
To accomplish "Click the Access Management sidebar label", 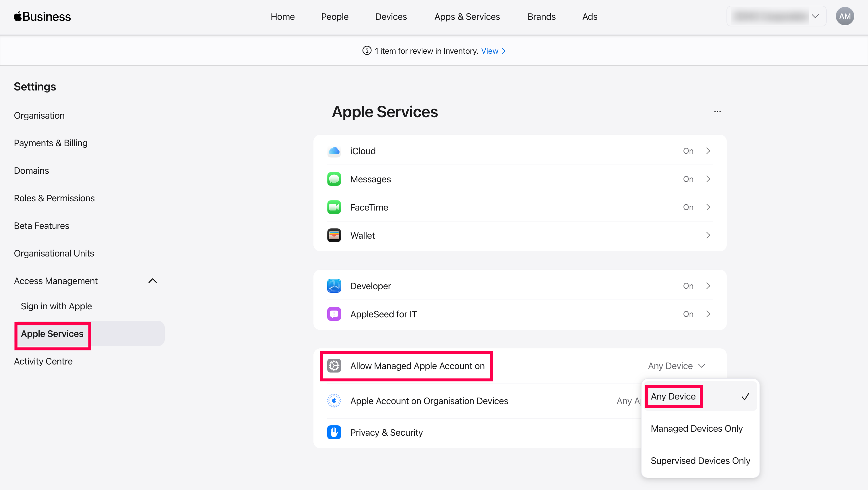I will (x=56, y=281).
